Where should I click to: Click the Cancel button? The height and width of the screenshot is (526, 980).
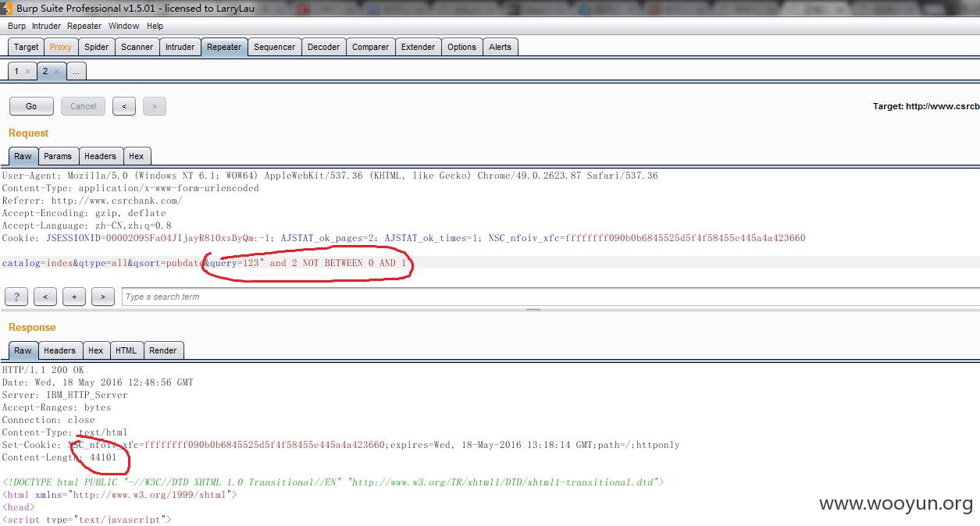[x=84, y=106]
